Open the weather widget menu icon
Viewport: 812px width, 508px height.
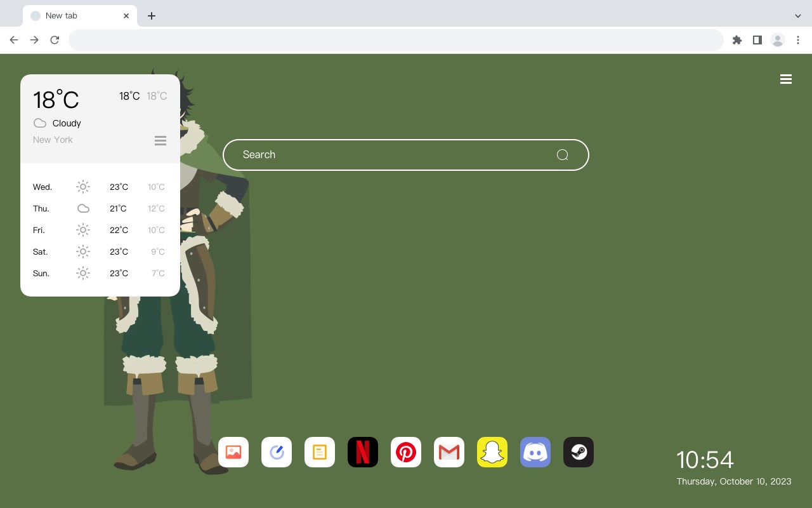160,140
